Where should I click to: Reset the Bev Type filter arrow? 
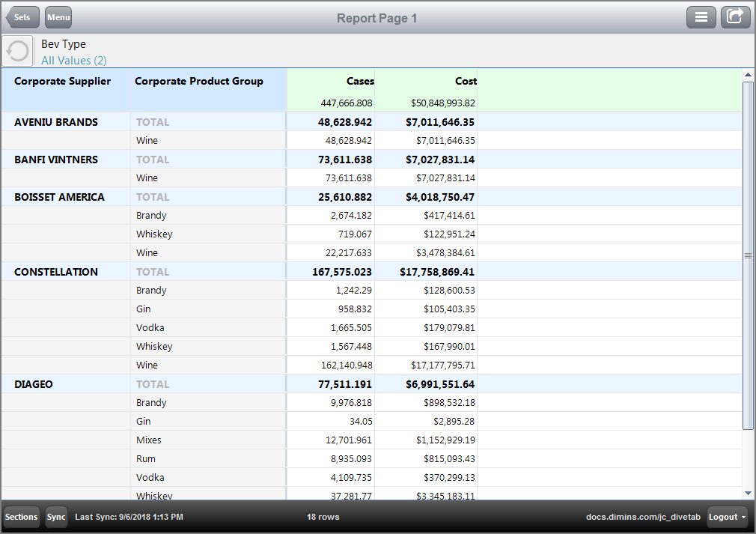point(16,50)
